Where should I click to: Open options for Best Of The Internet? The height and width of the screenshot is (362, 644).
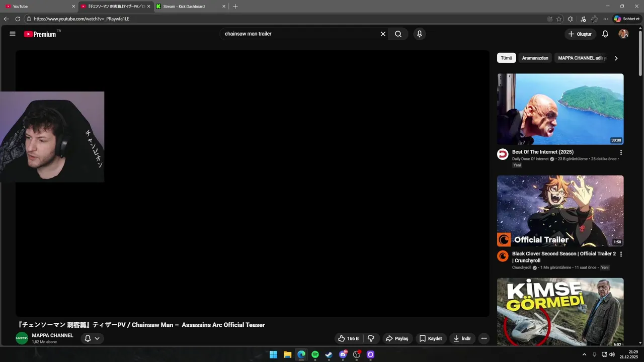[621, 152]
